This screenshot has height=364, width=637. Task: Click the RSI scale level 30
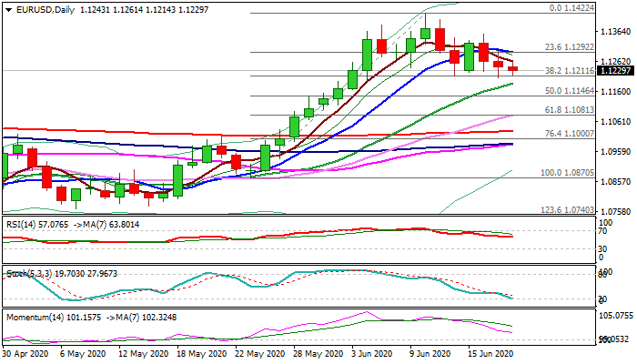click(603, 249)
